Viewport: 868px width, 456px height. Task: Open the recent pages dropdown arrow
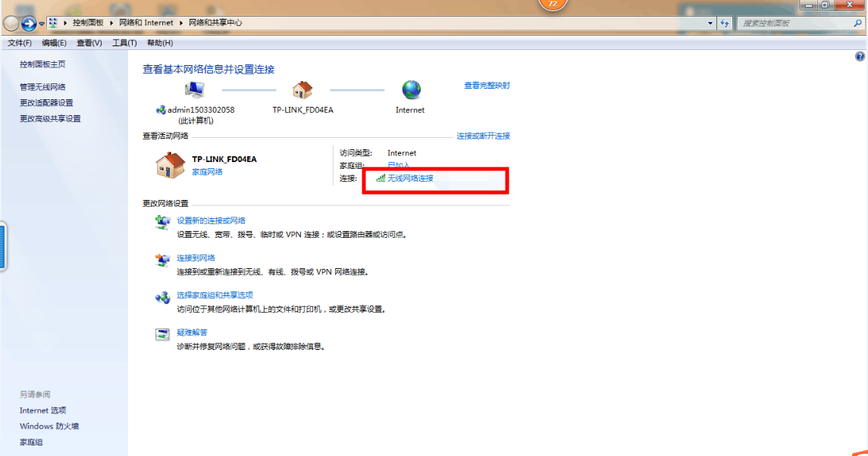(42, 23)
